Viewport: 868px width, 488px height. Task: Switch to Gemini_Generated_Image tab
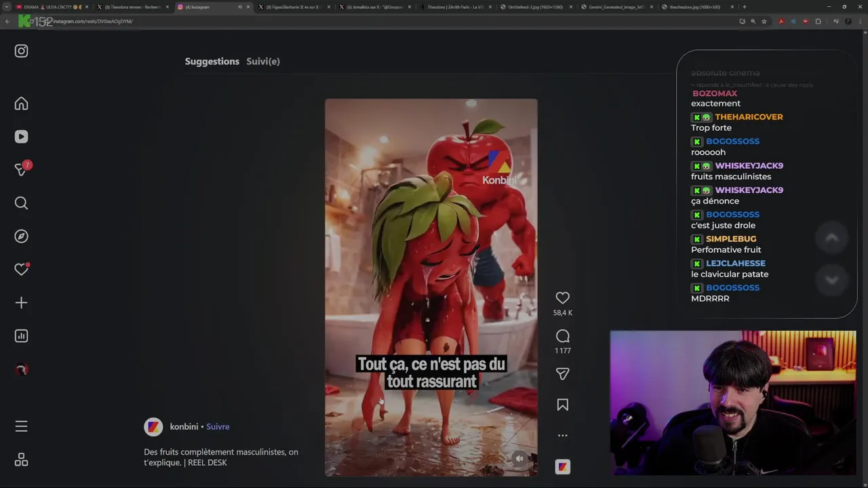pos(616,7)
